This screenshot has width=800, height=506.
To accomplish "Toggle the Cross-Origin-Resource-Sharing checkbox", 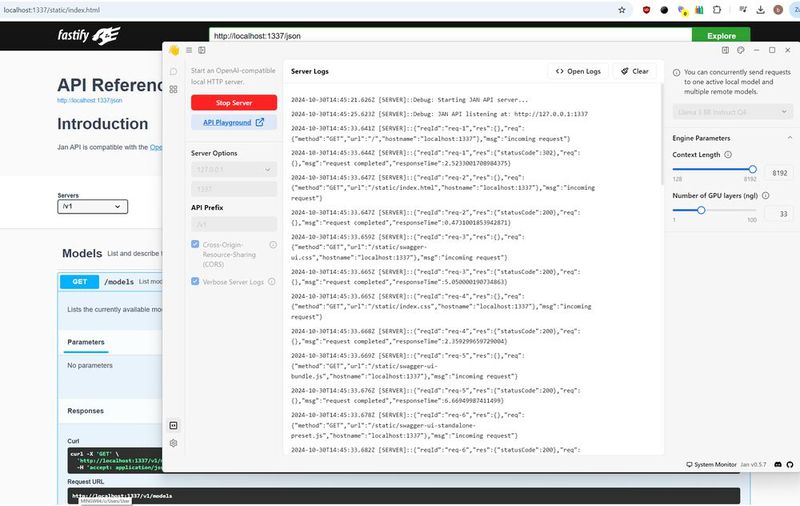I will [195, 244].
